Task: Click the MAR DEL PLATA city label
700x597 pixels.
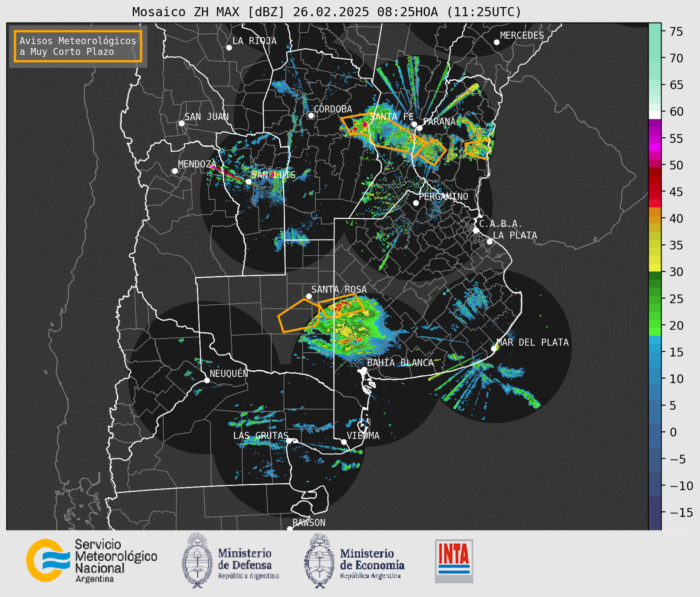Action: click(533, 342)
